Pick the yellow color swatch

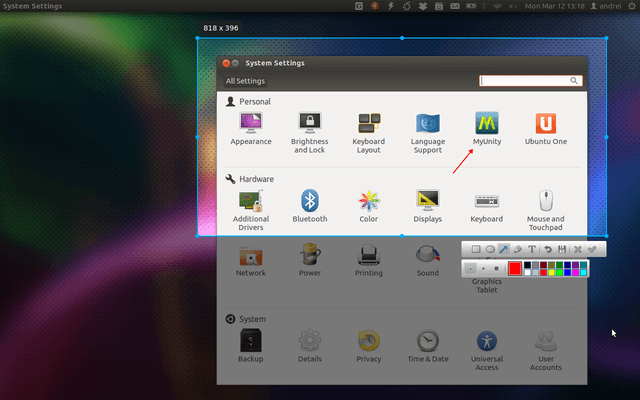coord(551,272)
